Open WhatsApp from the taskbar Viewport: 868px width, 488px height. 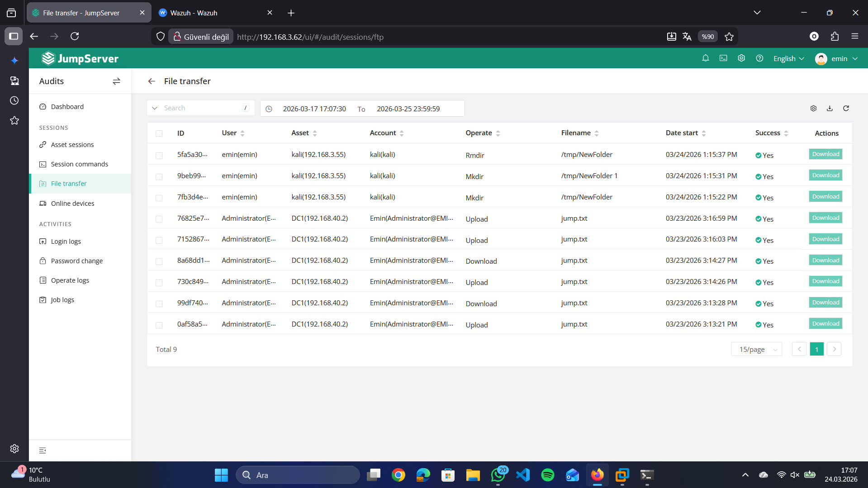pyautogui.click(x=498, y=475)
